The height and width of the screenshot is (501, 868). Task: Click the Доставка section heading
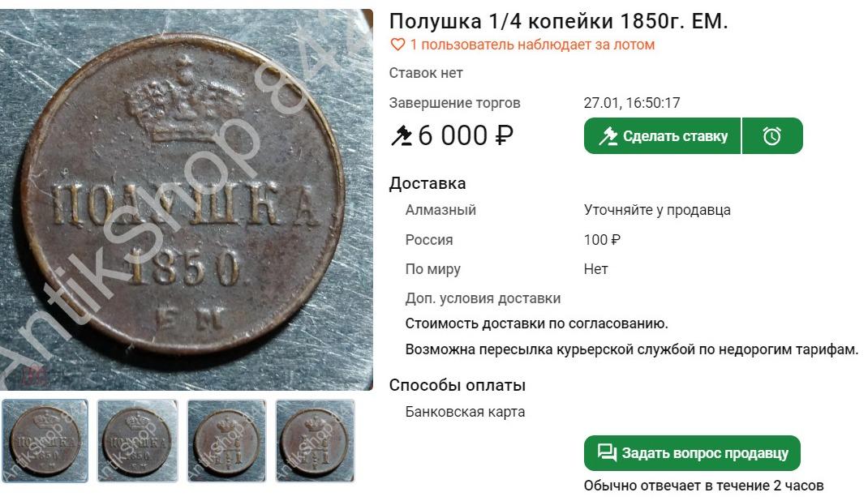[x=428, y=183]
